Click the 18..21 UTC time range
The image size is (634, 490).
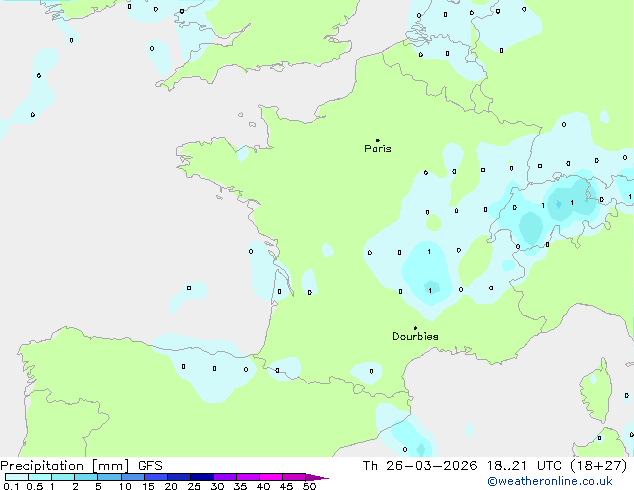524,466
